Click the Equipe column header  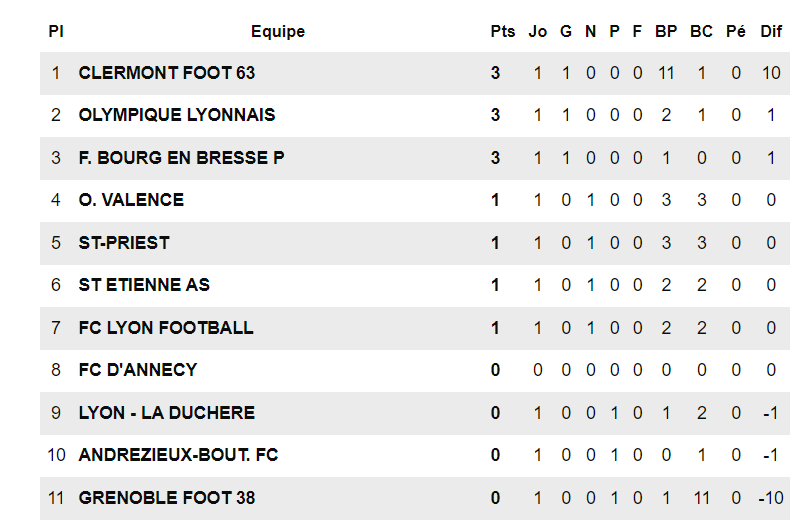pos(278,32)
